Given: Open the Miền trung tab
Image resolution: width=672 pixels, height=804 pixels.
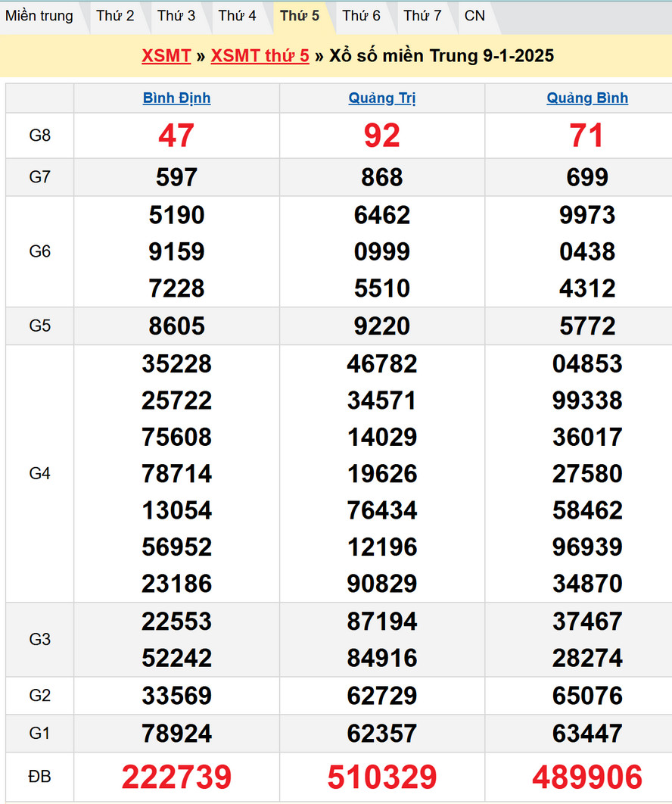Looking at the screenshot, I should pos(39,16).
